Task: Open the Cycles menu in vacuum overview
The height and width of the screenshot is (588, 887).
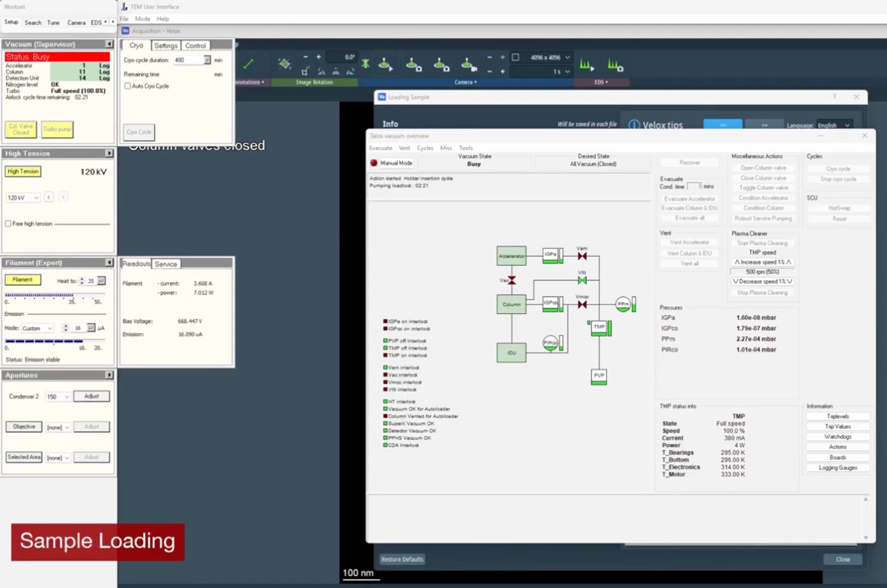Action: pyautogui.click(x=425, y=148)
